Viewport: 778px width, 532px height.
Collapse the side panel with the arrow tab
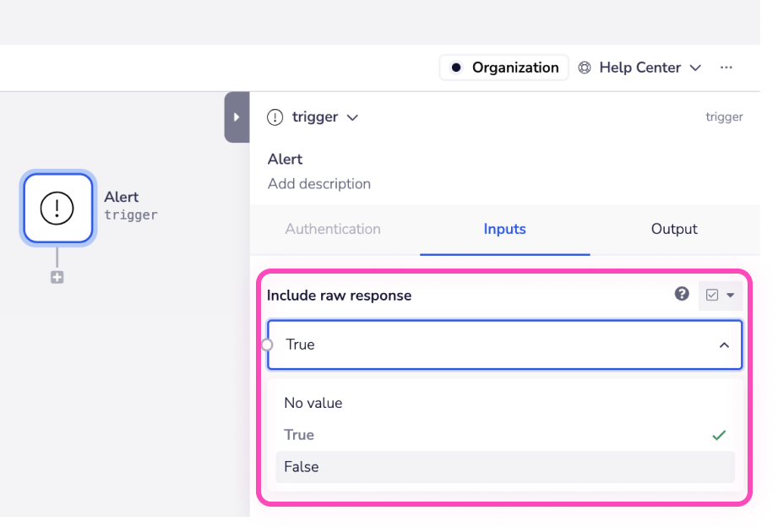point(237,117)
